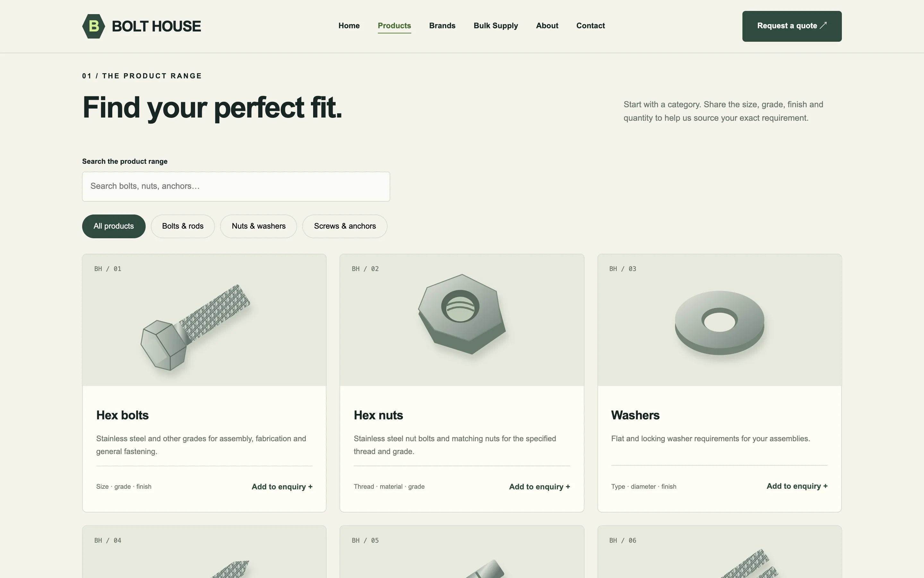Click the Hex bolts product image
Image resolution: width=924 pixels, height=578 pixels.
coord(204,320)
